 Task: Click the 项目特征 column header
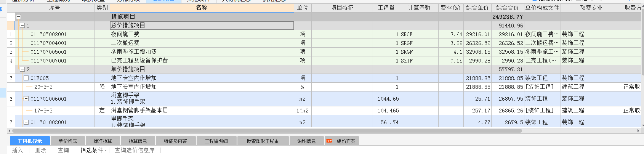tap(342, 8)
